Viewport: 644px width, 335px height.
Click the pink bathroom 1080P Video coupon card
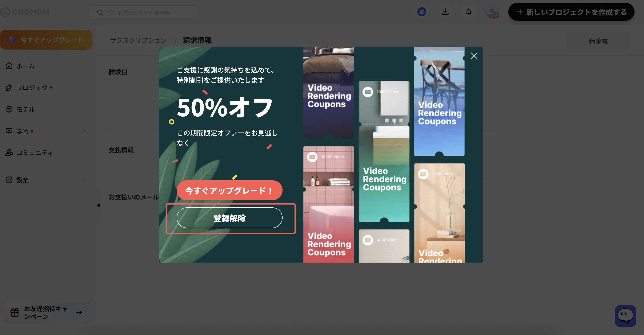(329, 204)
